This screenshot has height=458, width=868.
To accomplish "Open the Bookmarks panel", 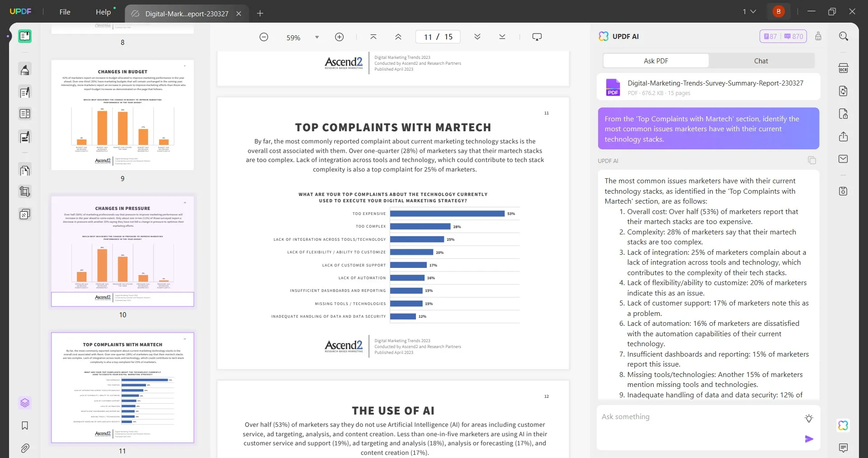I will [25, 425].
